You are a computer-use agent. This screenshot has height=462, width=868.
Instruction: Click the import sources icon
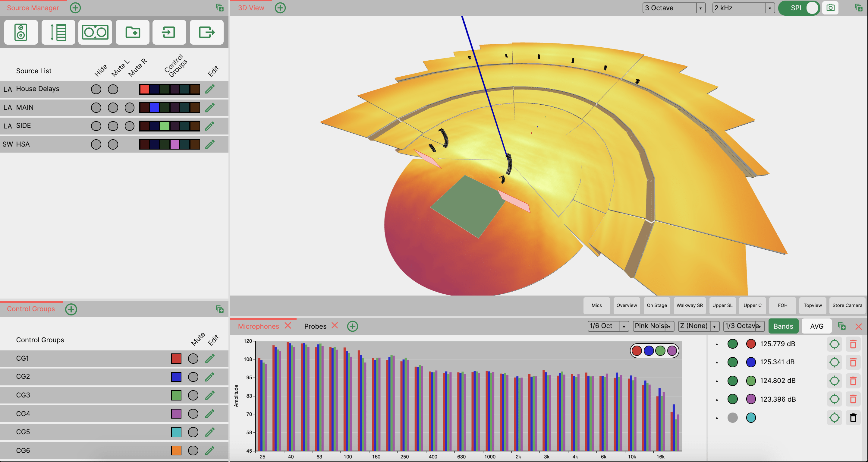[169, 32]
